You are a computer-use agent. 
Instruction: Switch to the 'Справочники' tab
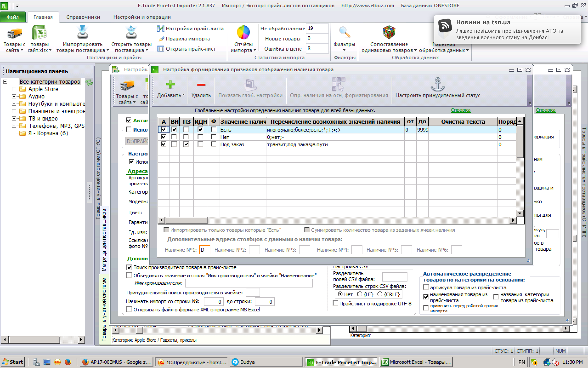pos(83,17)
